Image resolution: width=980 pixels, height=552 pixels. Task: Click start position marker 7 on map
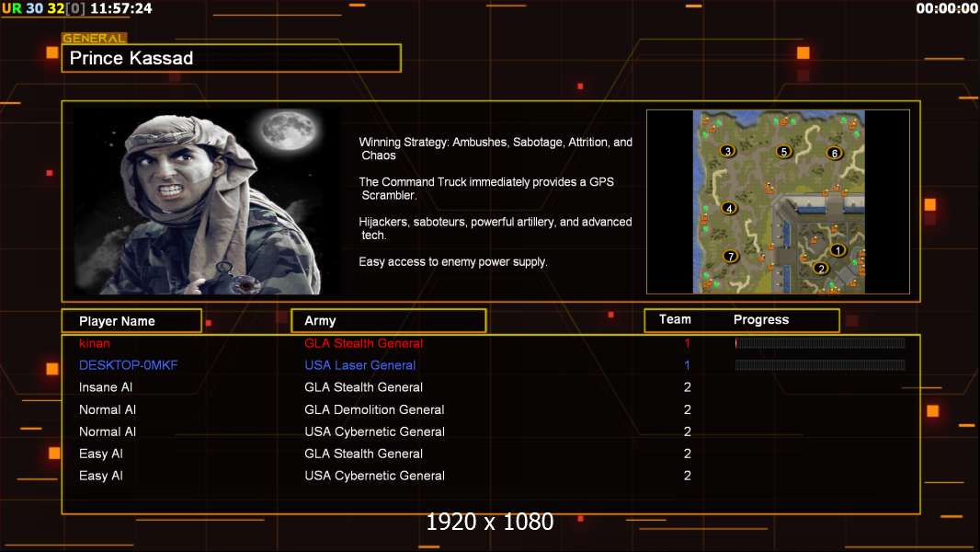coord(731,257)
